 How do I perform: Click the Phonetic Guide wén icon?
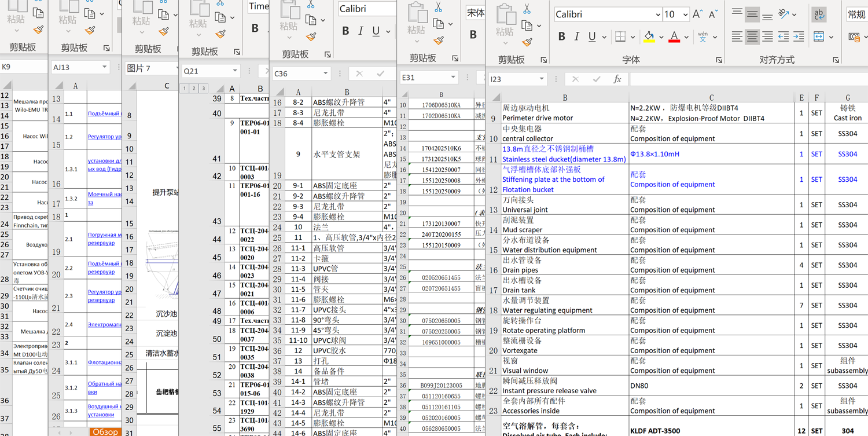click(x=703, y=37)
